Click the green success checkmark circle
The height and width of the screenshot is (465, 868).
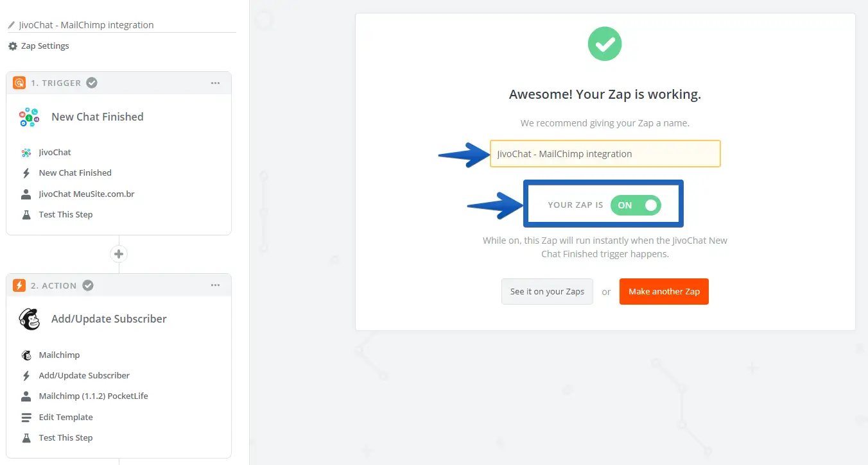pyautogui.click(x=605, y=44)
